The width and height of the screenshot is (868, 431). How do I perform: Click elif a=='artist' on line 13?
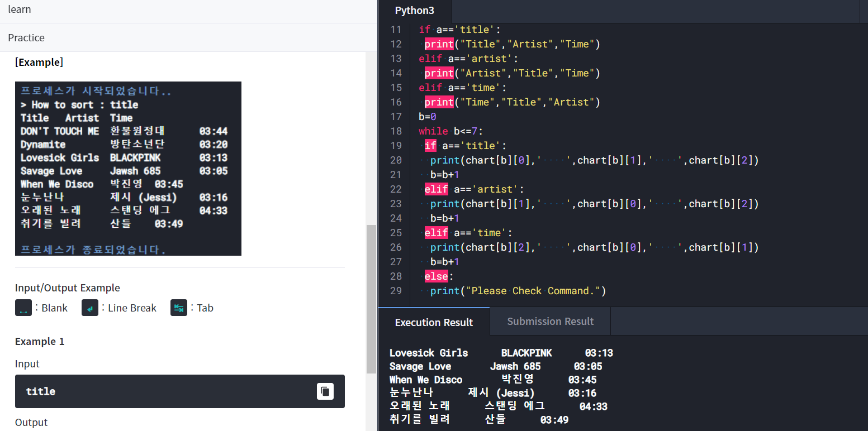(468, 59)
